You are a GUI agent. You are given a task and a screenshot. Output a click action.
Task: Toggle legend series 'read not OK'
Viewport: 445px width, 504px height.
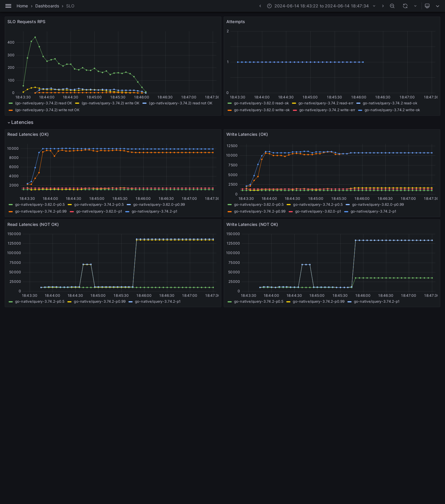181,103
